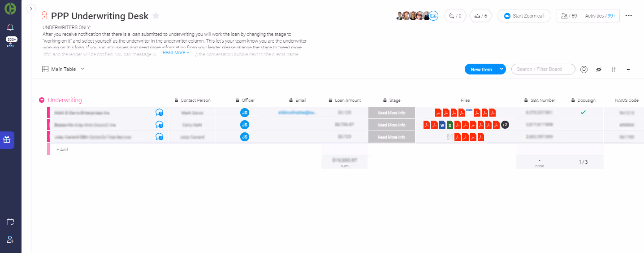Open last PDF in third row files
644x253 pixels.
(x=480, y=137)
